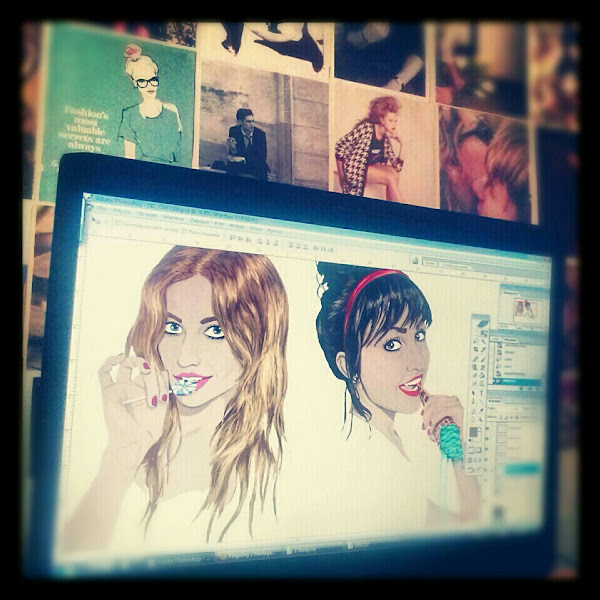Open the Warstwa menu
The height and width of the screenshot is (600, 600).
click(x=173, y=218)
